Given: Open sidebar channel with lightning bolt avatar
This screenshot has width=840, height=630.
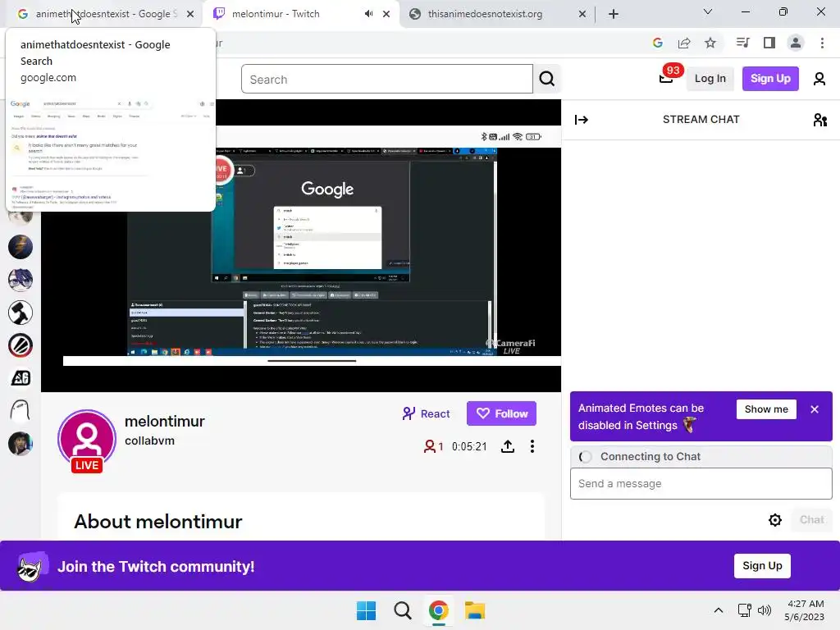Looking at the screenshot, I should click(x=21, y=247).
